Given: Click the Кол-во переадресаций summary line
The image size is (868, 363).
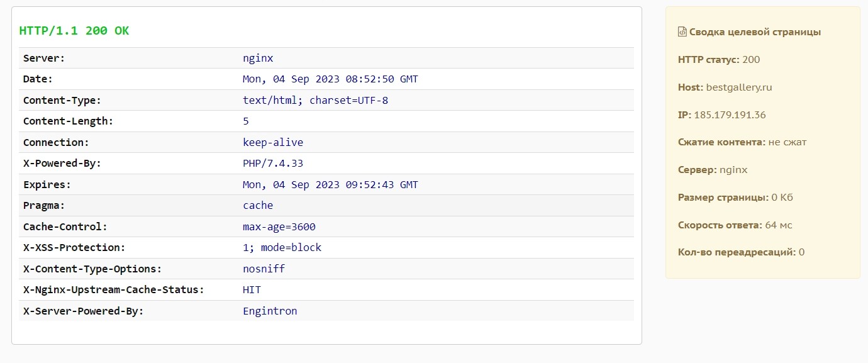Looking at the screenshot, I should (x=741, y=252).
